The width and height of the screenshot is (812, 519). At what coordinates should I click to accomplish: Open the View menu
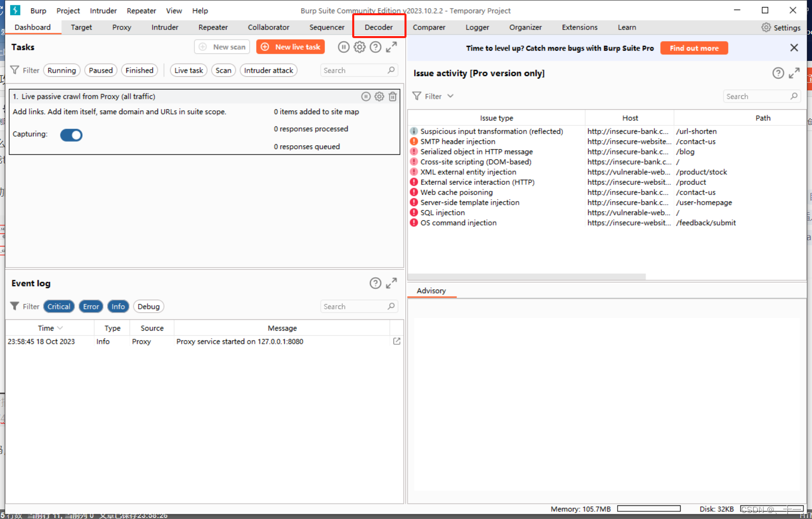(x=174, y=11)
